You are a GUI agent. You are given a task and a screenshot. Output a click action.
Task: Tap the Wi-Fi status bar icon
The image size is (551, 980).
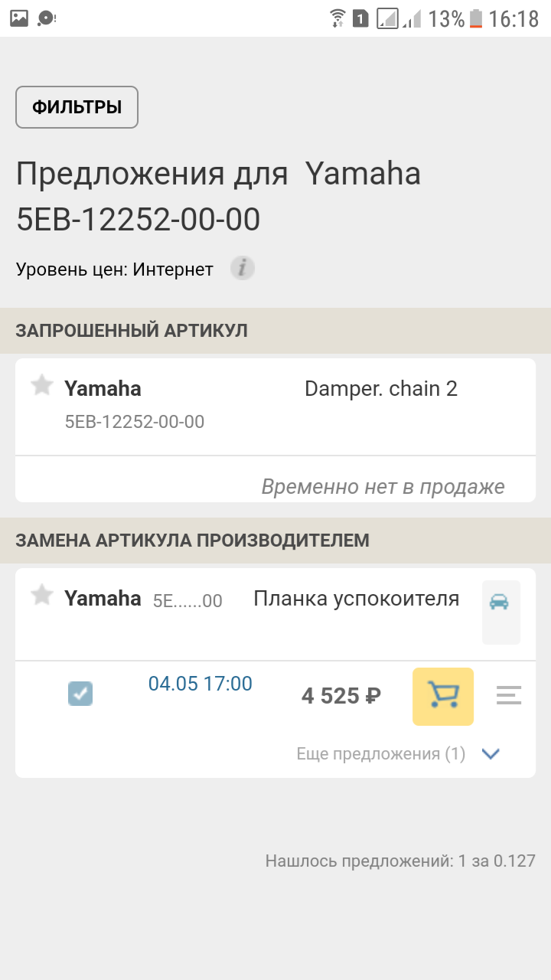(337, 18)
